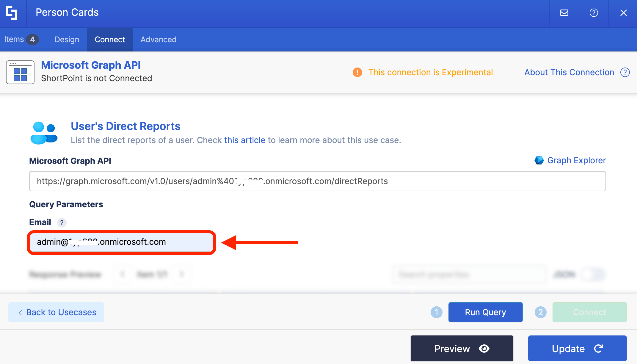Screen dimensions: 637x364
Task: Click the User's Direct Reports title
Action: 125,126
